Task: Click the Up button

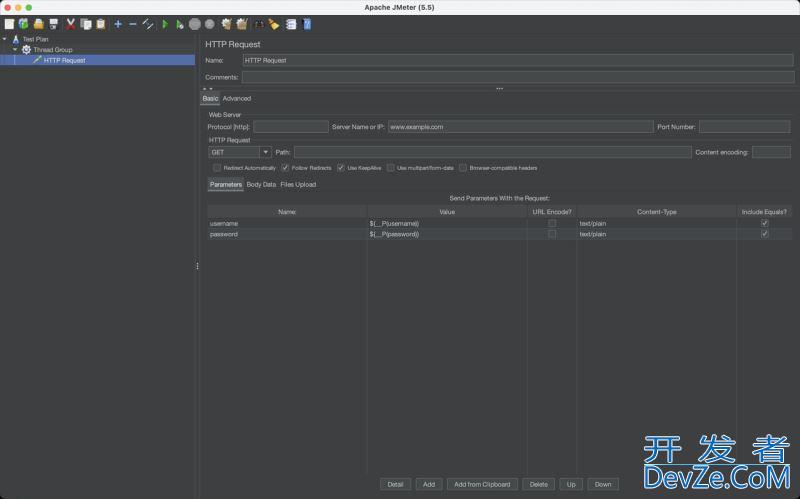Action: [x=571, y=484]
